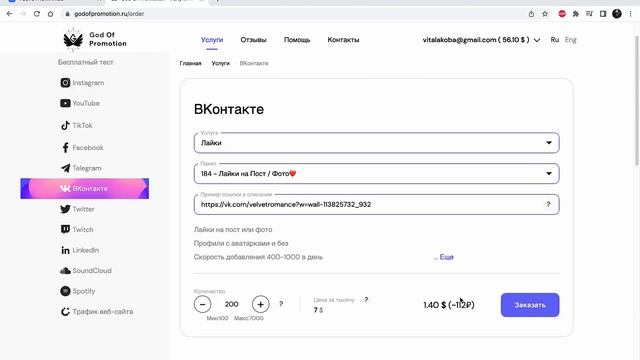Open the SoundCloud services section
Image resolution: width=640 pixels, height=360 pixels.
(x=86, y=271)
